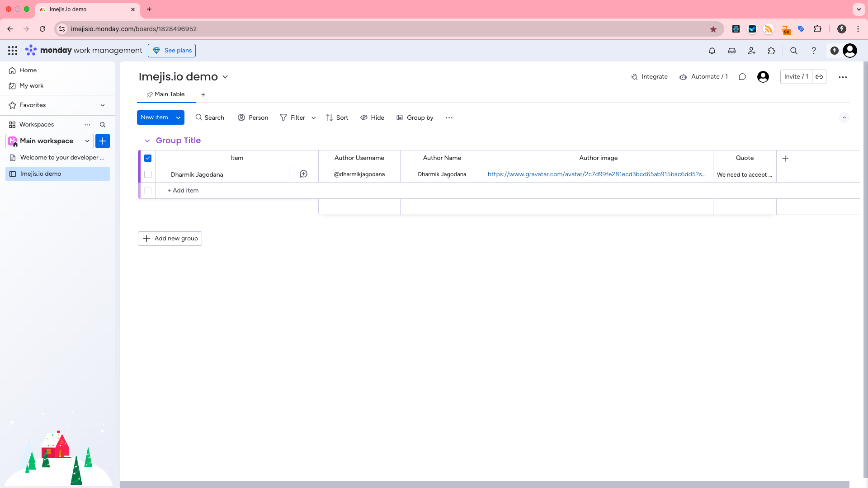Reload the browser page
This screenshot has width=868, height=488.
42,29
